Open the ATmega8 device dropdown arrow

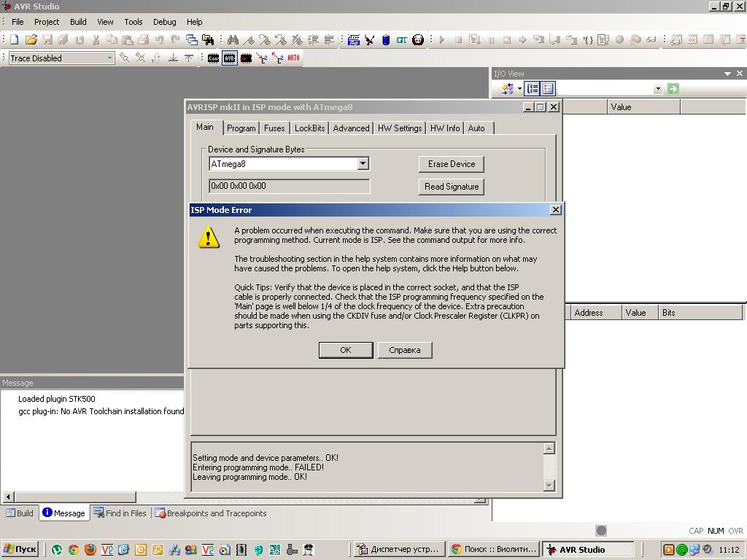pyautogui.click(x=363, y=164)
